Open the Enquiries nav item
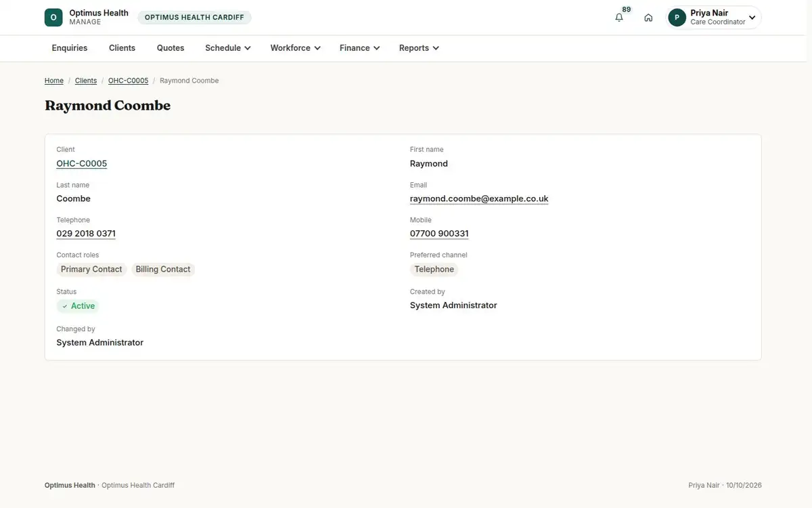This screenshot has width=812, height=508. (70, 48)
